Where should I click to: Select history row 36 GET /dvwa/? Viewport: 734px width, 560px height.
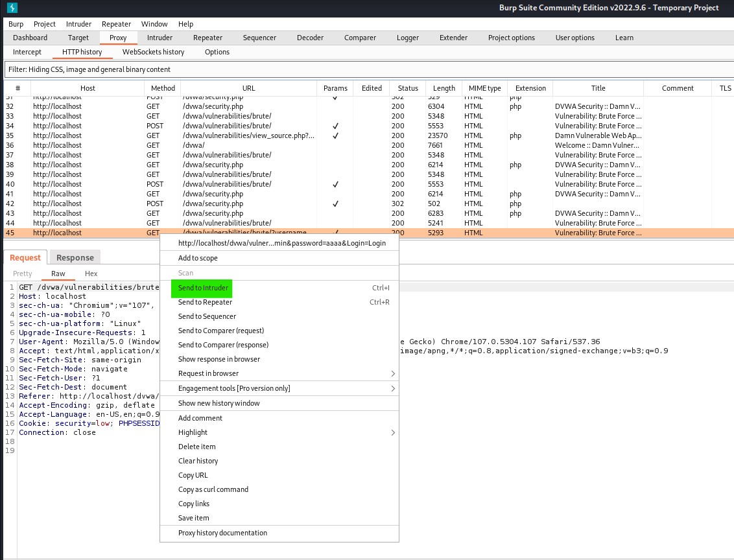click(369, 145)
